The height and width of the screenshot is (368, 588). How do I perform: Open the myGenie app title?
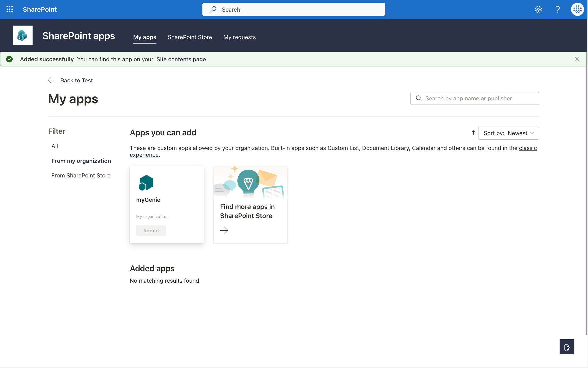(148, 200)
